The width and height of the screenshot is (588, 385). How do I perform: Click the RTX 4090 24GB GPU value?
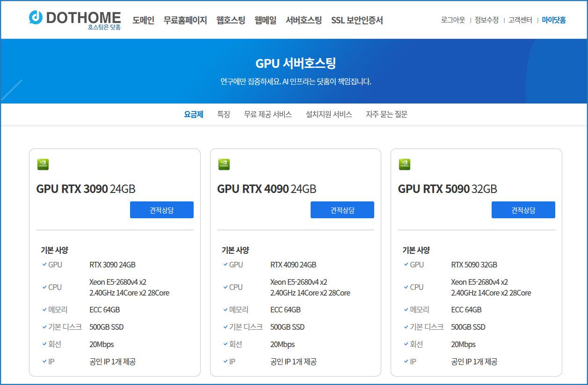293,265
